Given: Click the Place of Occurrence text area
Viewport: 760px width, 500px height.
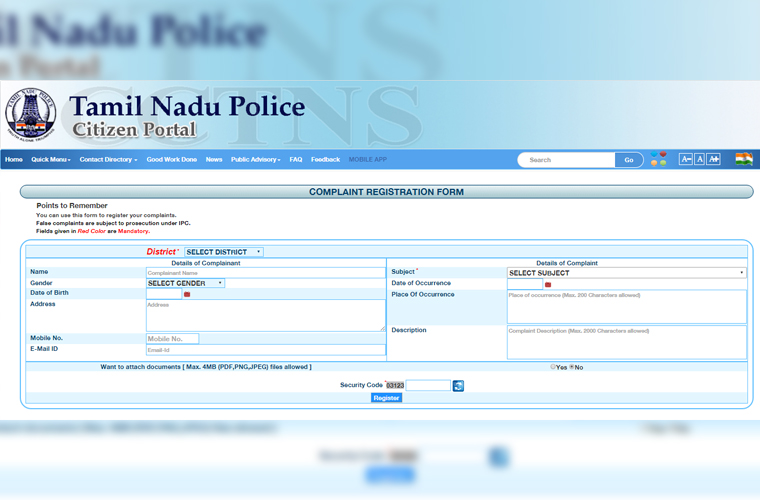Looking at the screenshot, I should (627, 307).
